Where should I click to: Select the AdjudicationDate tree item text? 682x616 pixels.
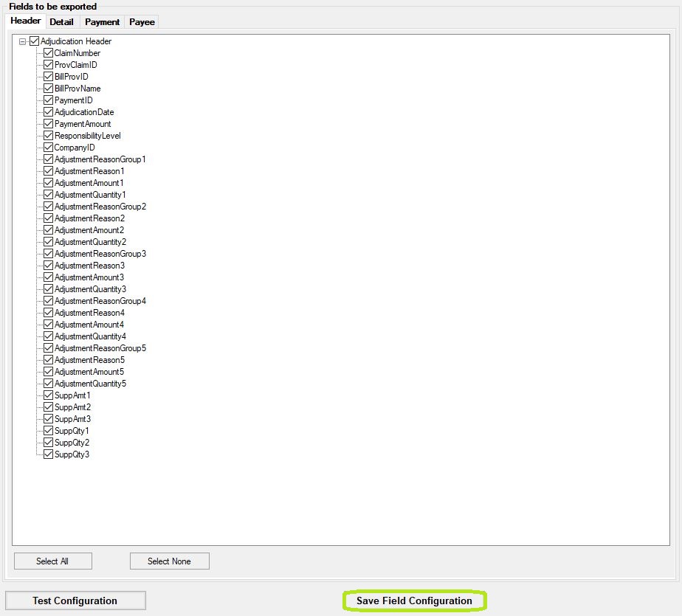tap(84, 112)
